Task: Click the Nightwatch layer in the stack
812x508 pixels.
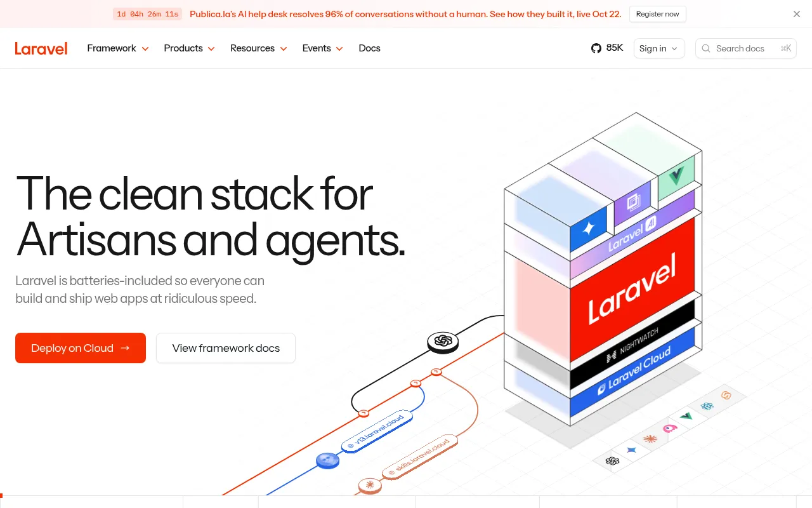Action: pos(632,345)
